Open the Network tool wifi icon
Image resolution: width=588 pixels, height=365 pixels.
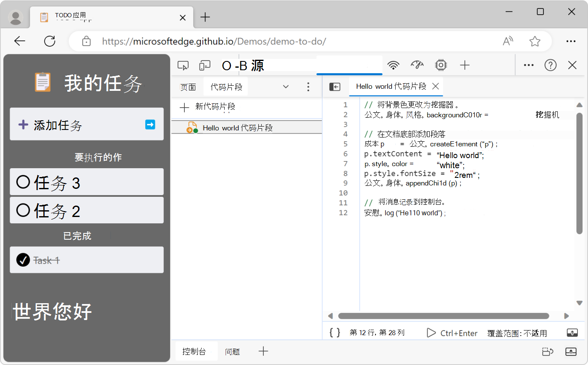pyautogui.click(x=393, y=65)
